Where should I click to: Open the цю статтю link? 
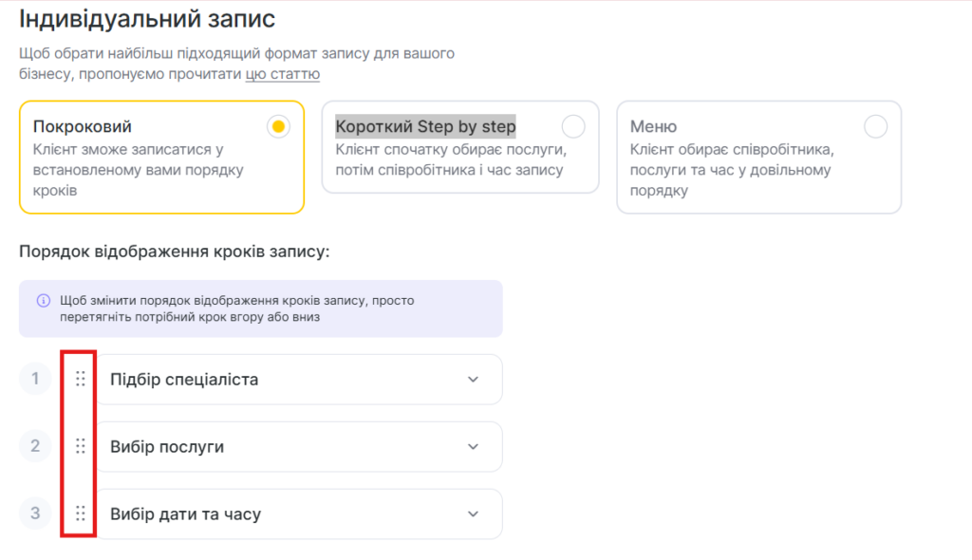282,74
